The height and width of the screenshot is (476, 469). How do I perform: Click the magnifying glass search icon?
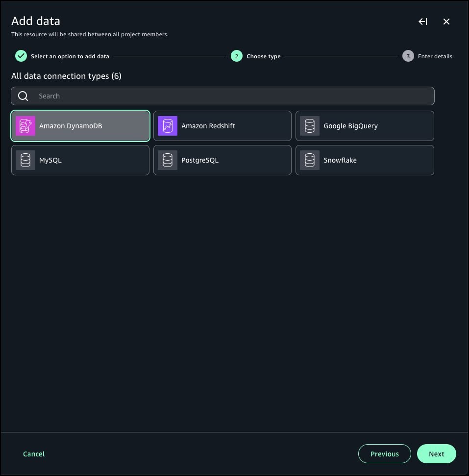tap(23, 96)
